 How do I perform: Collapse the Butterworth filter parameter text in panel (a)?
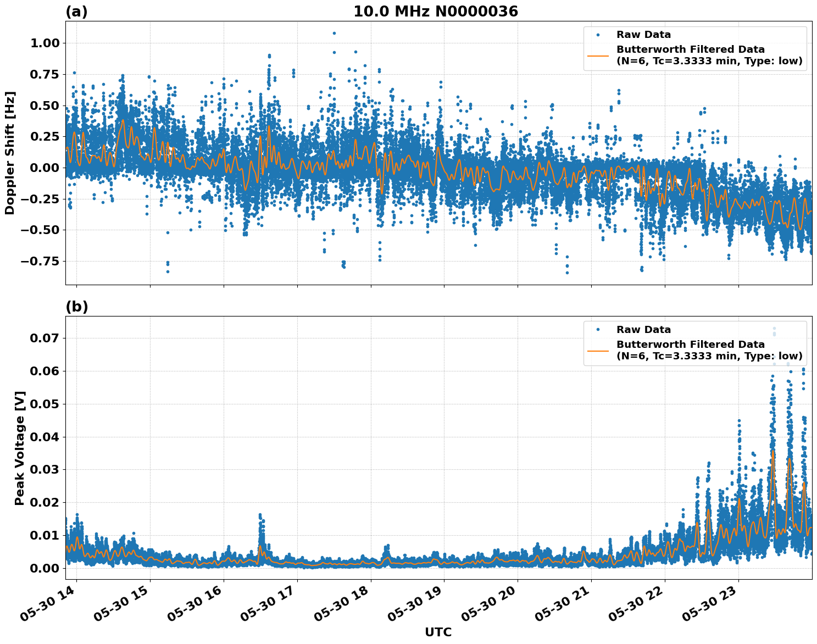coord(709,62)
